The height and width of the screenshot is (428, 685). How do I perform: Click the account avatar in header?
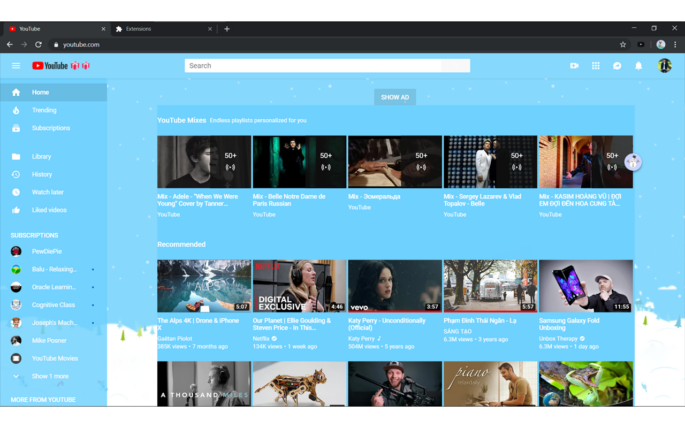point(665,66)
